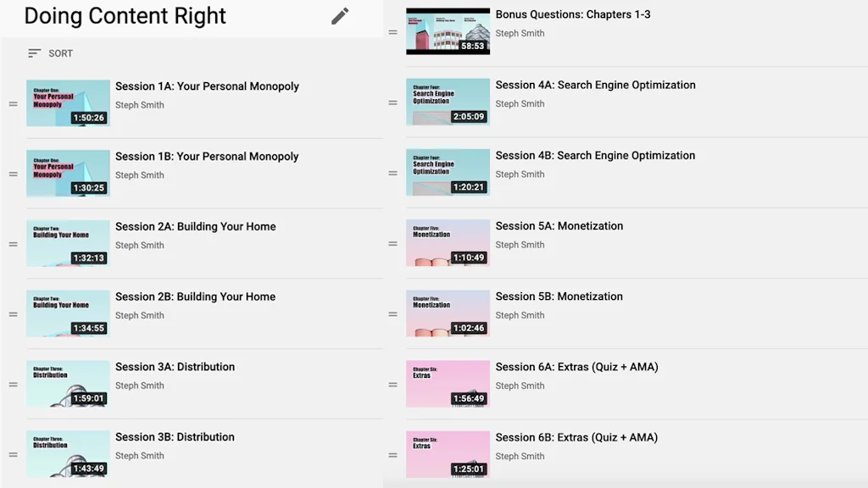Grab the drag handle beside Session 1A
The image size is (868, 488).
13,103
